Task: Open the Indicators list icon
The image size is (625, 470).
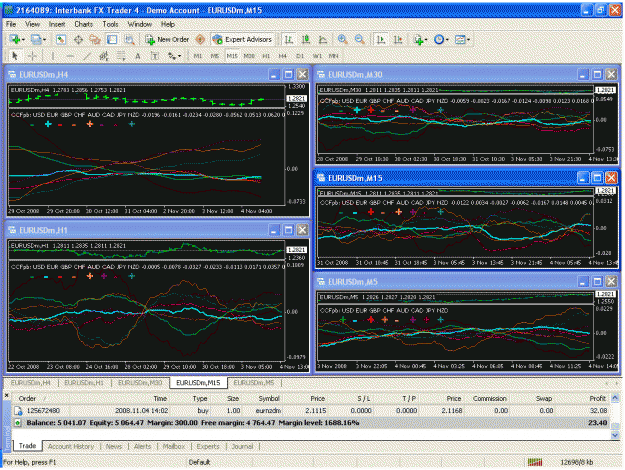Action: (x=418, y=39)
